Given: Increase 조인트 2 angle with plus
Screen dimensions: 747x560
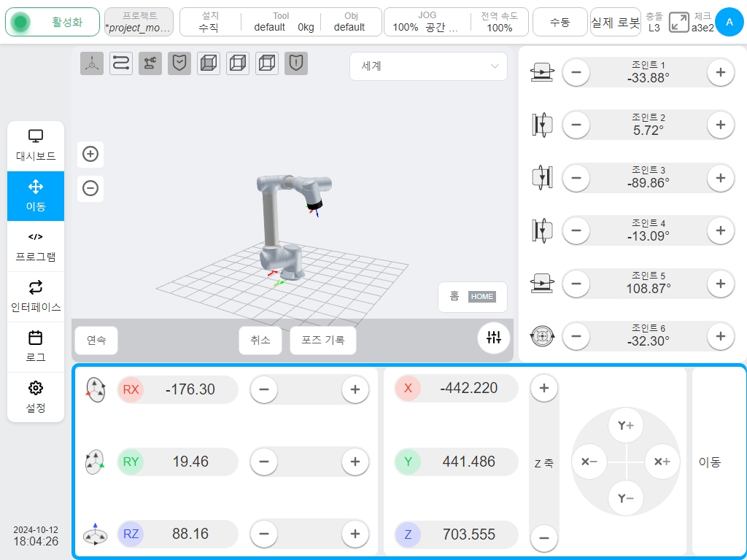Looking at the screenshot, I should (720, 125).
